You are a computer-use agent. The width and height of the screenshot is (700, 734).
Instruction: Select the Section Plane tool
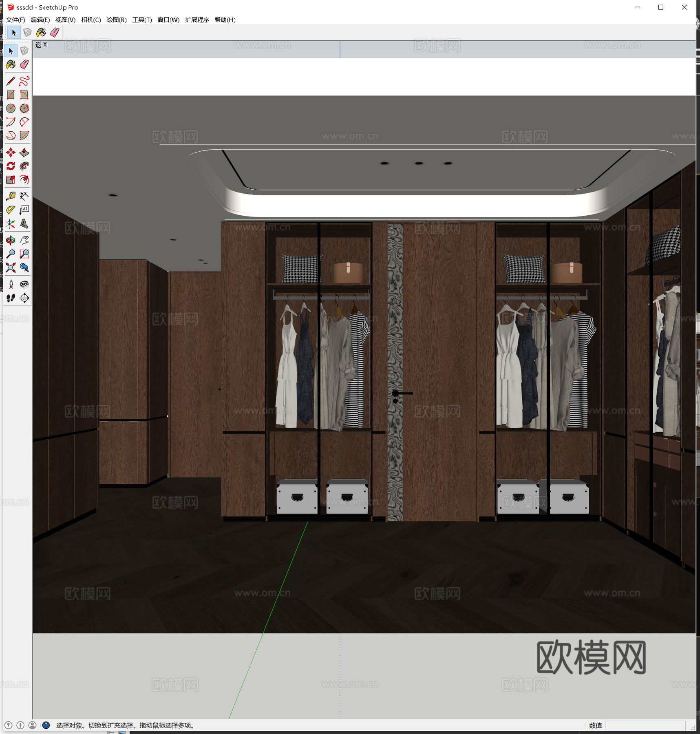tap(24, 298)
